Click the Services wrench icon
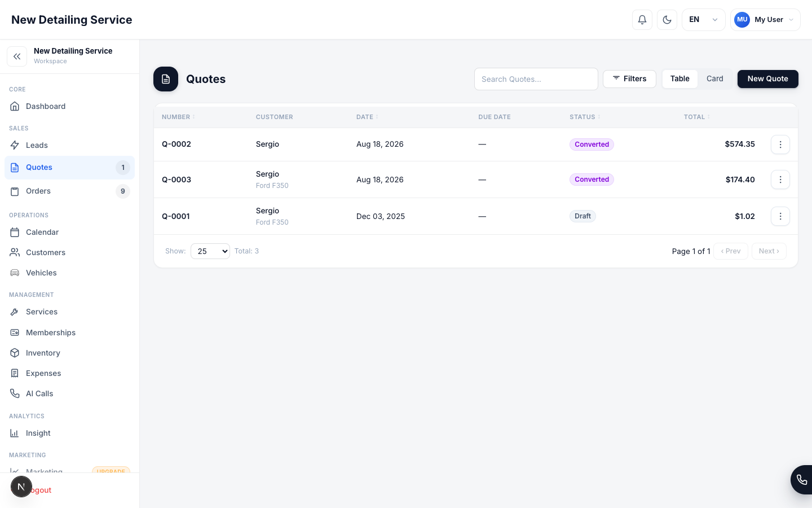 (15, 312)
